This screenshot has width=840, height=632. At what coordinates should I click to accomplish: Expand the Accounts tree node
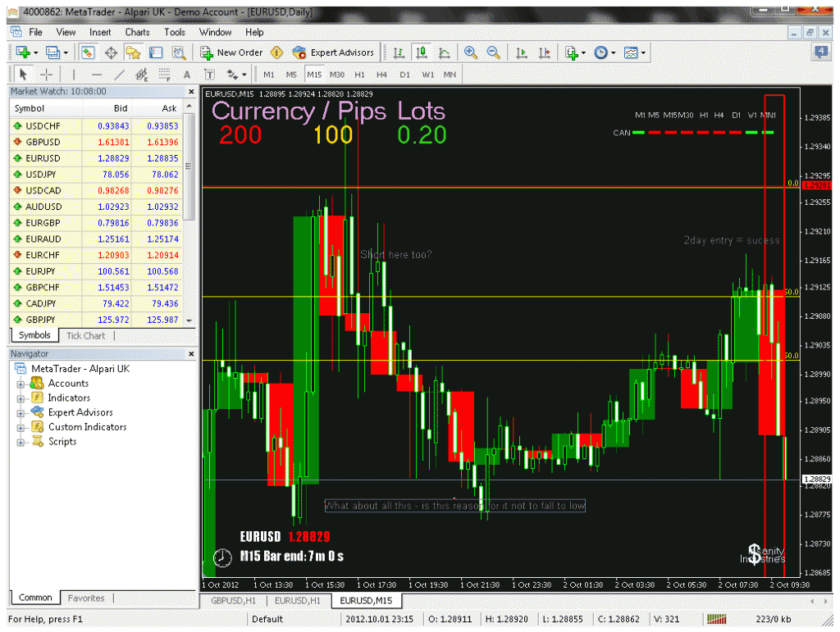pyautogui.click(x=21, y=384)
